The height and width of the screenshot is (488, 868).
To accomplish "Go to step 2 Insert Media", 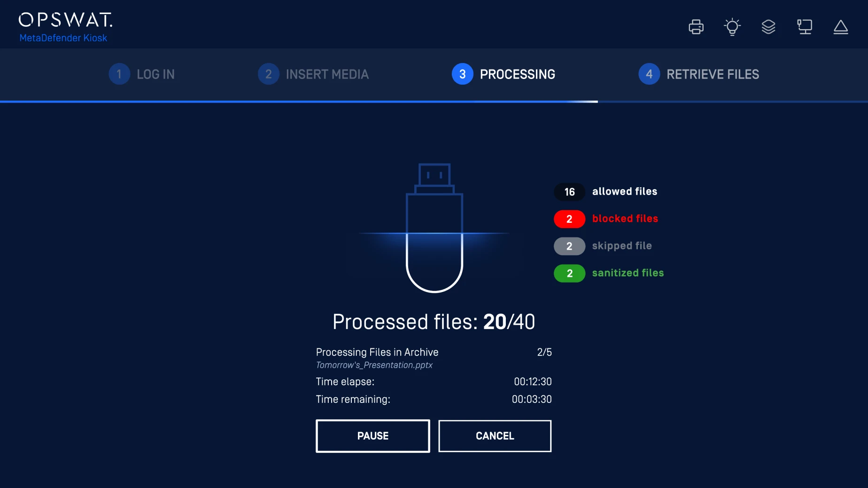I will (x=313, y=74).
